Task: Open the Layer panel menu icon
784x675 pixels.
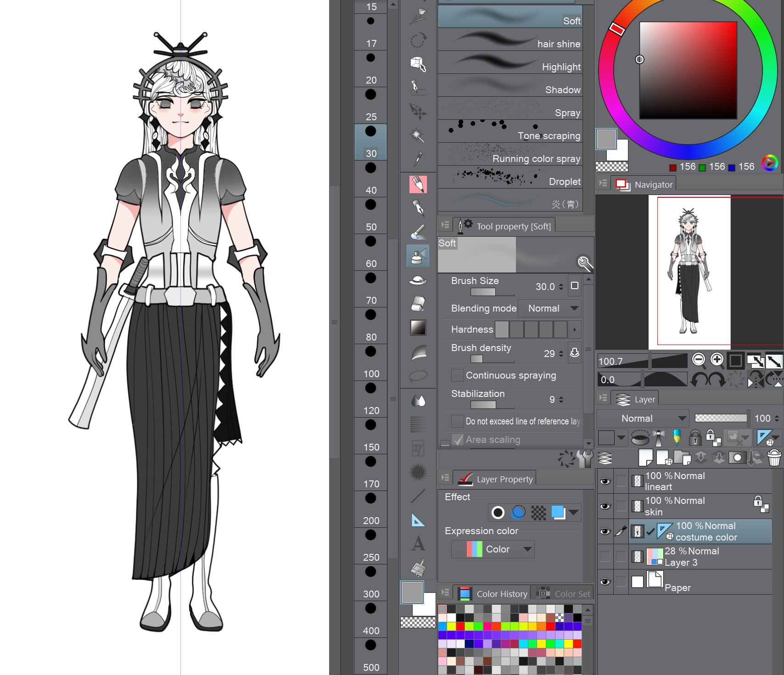Action: click(x=603, y=398)
